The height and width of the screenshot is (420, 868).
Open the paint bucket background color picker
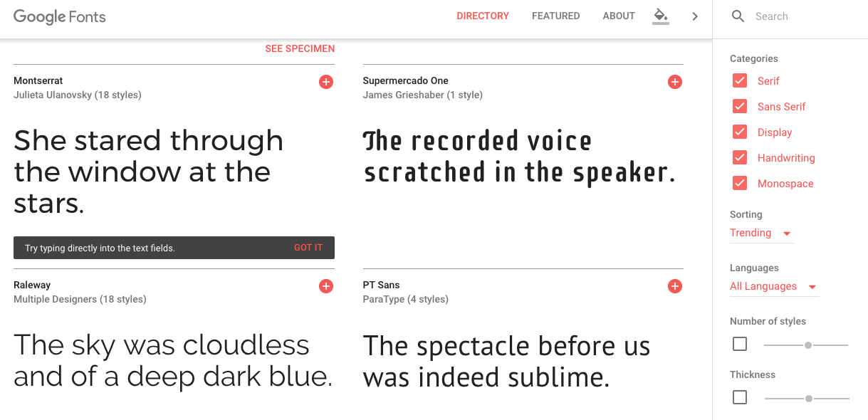coord(661,16)
